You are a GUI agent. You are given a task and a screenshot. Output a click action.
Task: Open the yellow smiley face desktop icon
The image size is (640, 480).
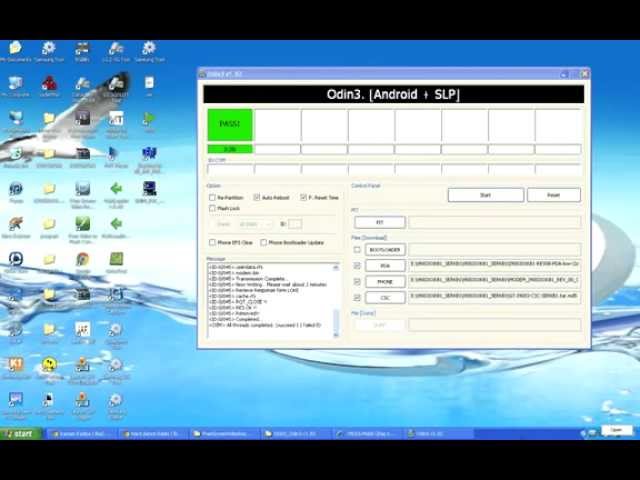(x=49, y=365)
